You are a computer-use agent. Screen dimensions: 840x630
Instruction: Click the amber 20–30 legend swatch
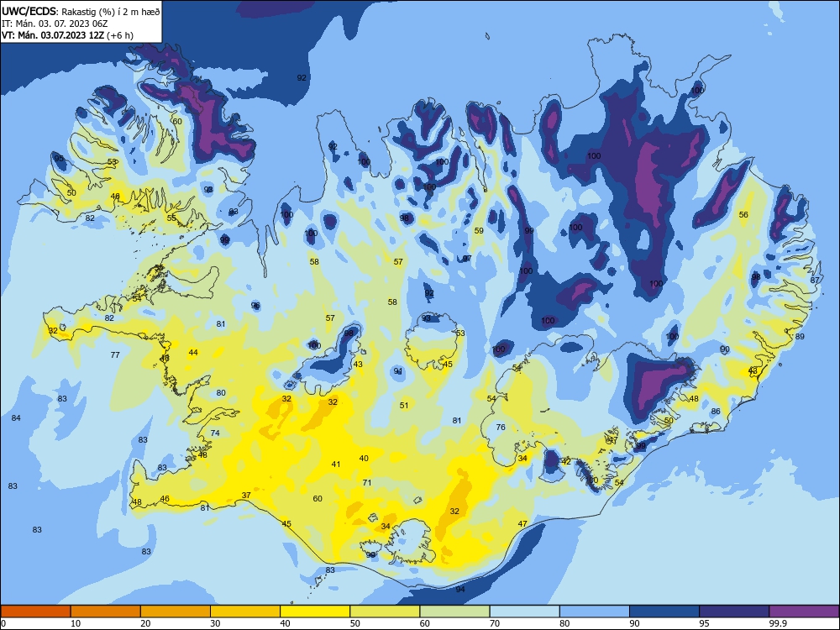[x=176, y=612]
